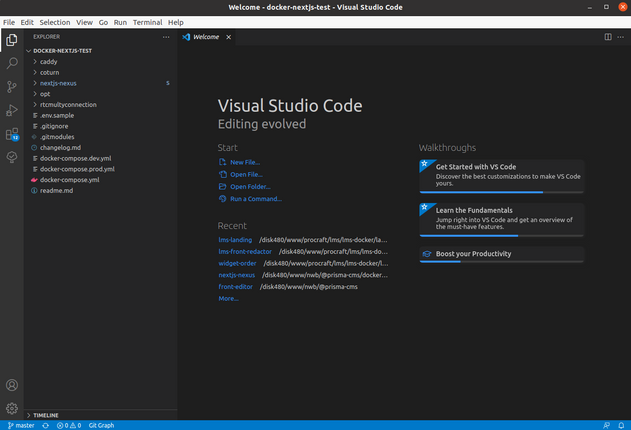Click the Open Folder icon under Start
The width and height of the screenshot is (631, 430).
point(223,186)
